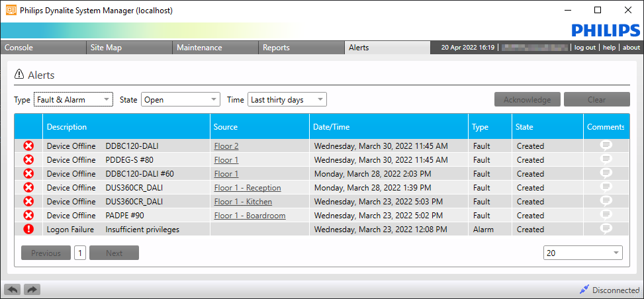Open the page size dropdown showing 20
The height and width of the screenshot is (299, 644).
pos(582,253)
